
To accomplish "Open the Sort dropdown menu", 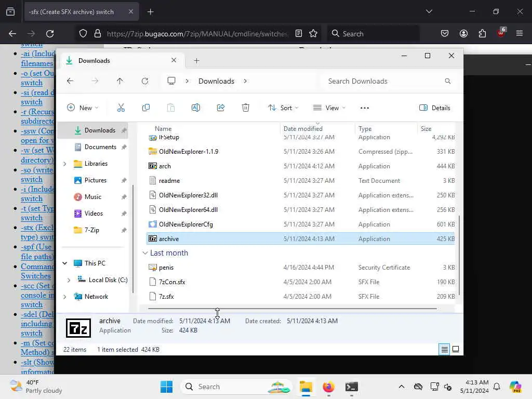I will tap(283, 108).
